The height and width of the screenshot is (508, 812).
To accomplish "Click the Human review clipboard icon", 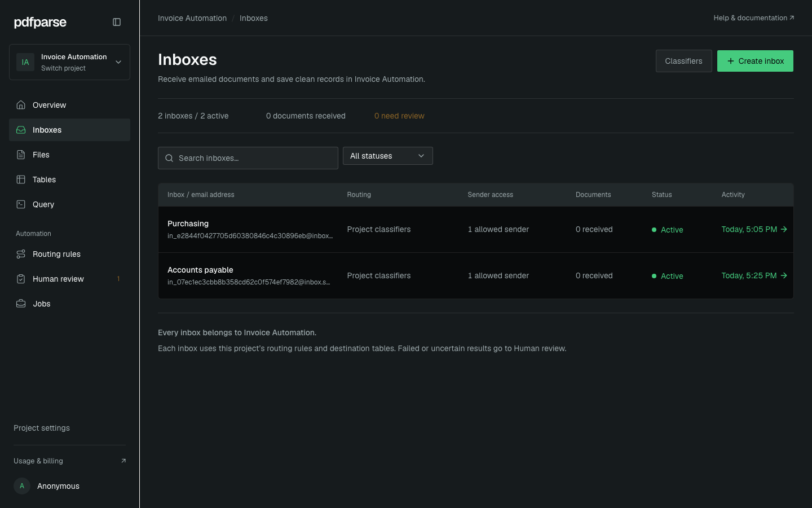I will (x=21, y=279).
